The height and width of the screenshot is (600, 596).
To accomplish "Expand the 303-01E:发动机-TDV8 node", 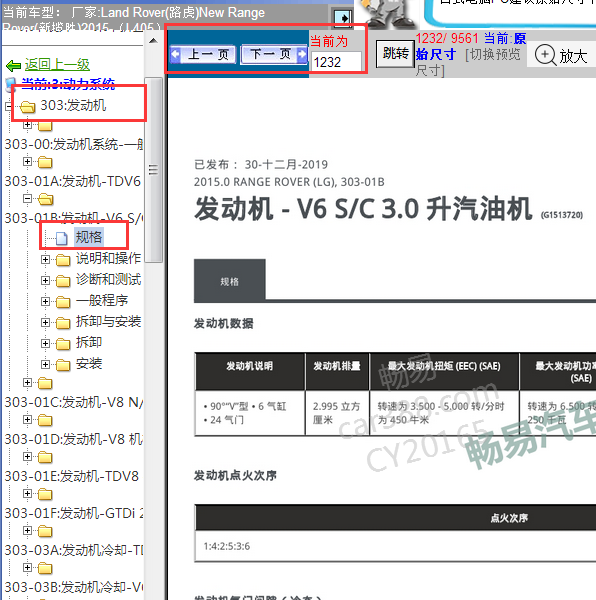I will [27, 457].
